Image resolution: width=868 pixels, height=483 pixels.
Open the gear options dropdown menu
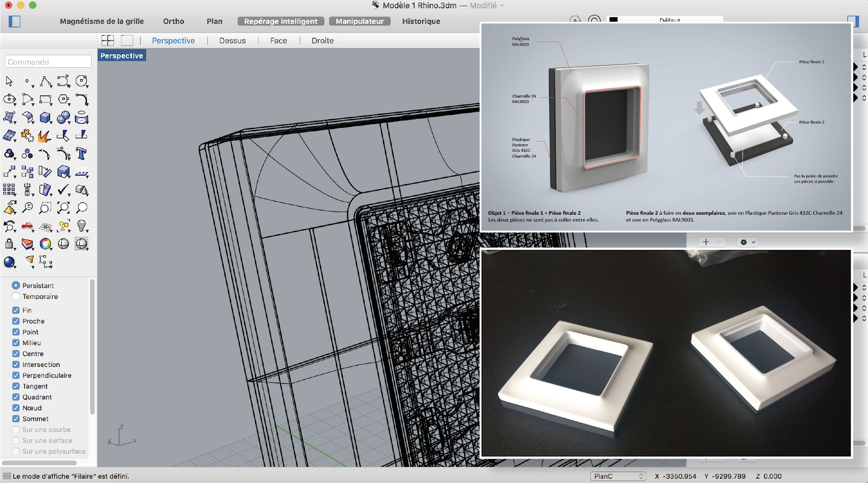pos(748,242)
